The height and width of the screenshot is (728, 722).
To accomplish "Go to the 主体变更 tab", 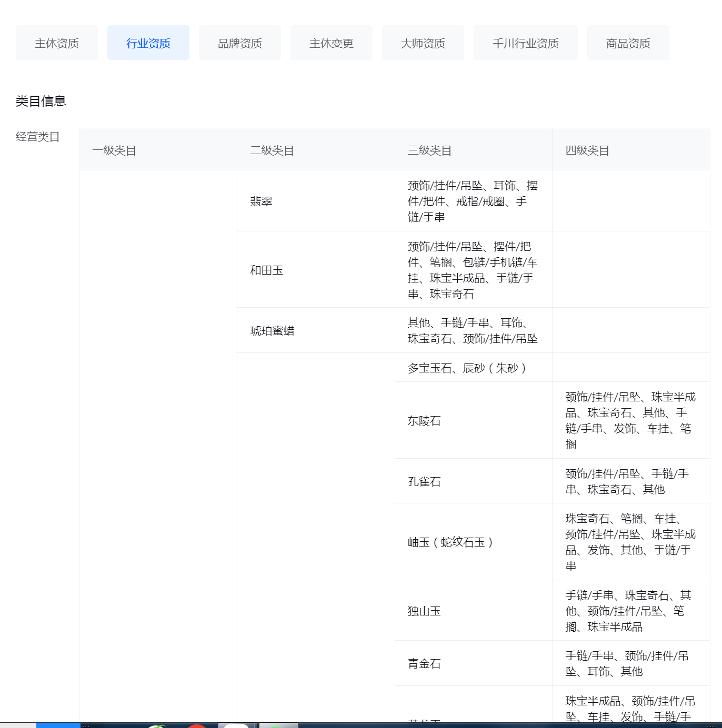I will pos(332,43).
